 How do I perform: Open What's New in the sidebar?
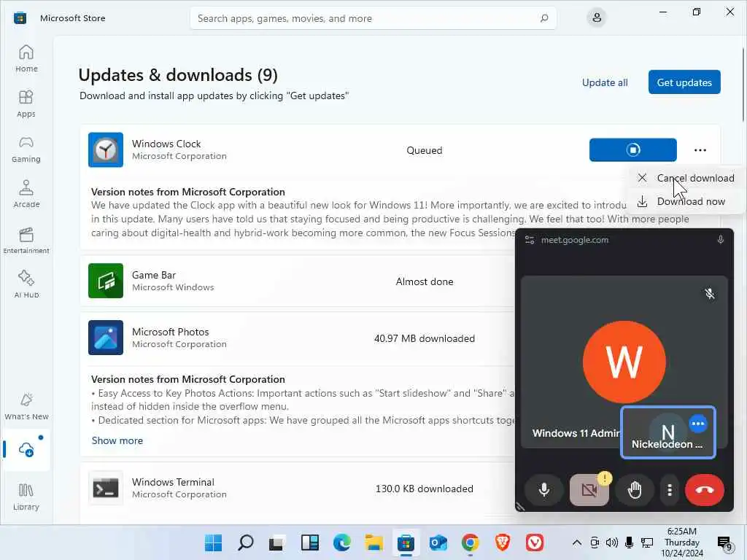pos(26,406)
